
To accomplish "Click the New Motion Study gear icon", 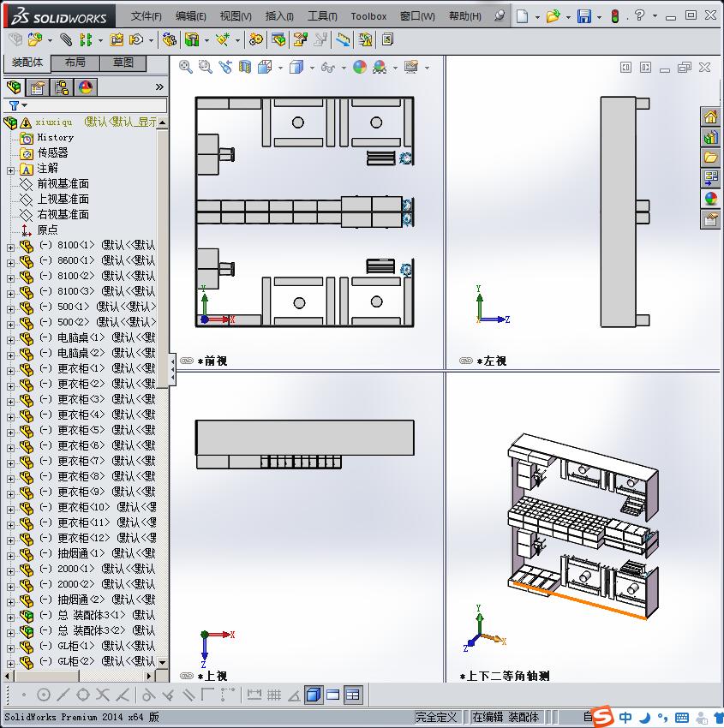I will [x=255, y=40].
